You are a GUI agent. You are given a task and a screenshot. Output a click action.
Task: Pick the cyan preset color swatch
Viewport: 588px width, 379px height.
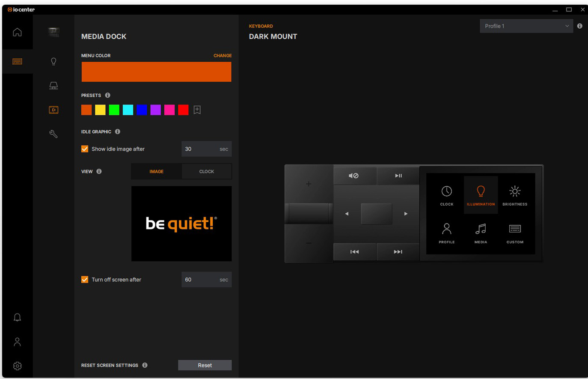click(x=128, y=110)
